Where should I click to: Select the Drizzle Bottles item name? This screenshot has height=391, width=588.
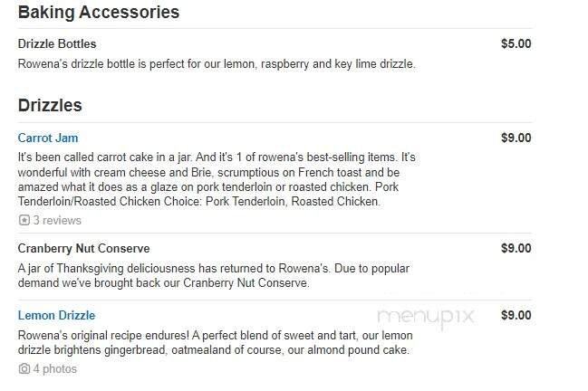pos(57,43)
